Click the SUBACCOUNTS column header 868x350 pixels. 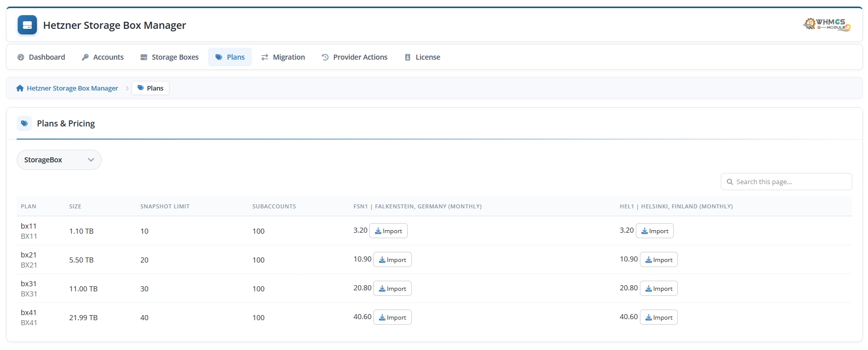tap(274, 206)
